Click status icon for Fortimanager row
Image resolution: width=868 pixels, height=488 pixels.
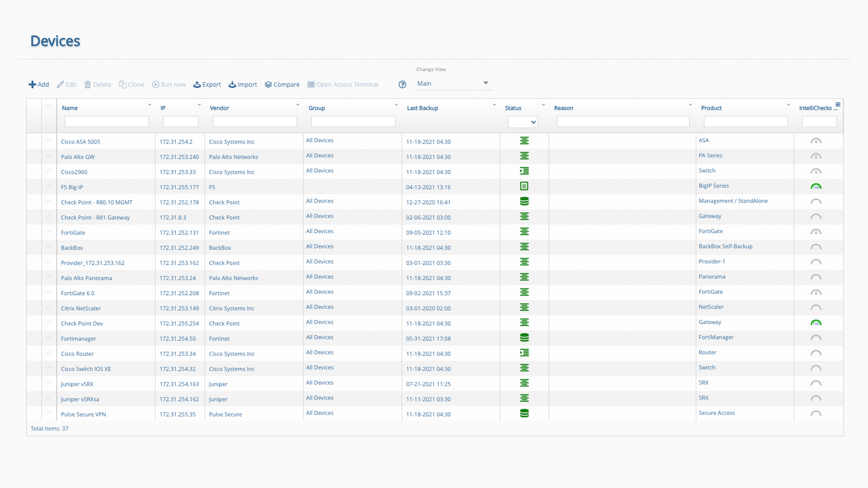pyautogui.click(x=524, y=338)
